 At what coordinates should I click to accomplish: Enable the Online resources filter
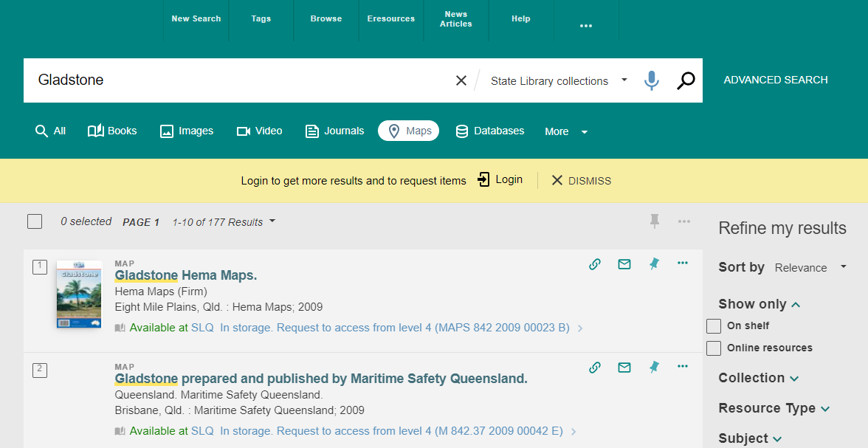click(714, 348)
